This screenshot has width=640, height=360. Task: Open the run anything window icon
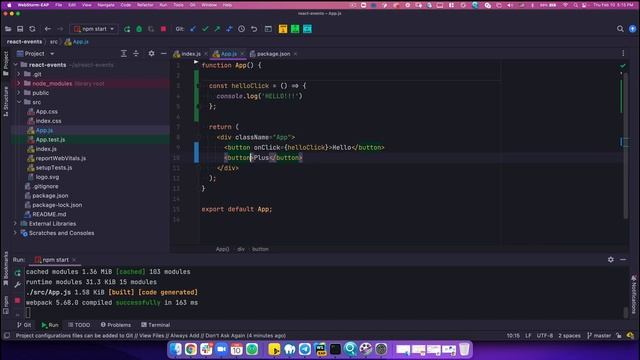(x=268, y=29)
